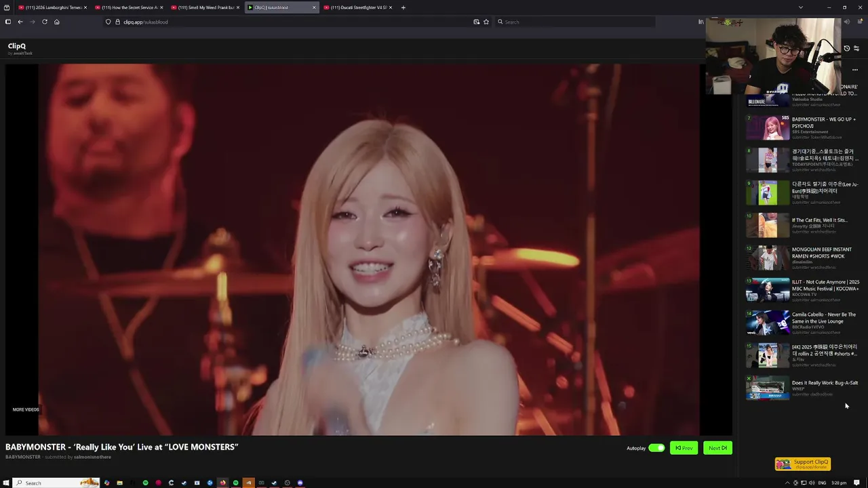Click the Windows taskbar Search box

click(57, 483)
